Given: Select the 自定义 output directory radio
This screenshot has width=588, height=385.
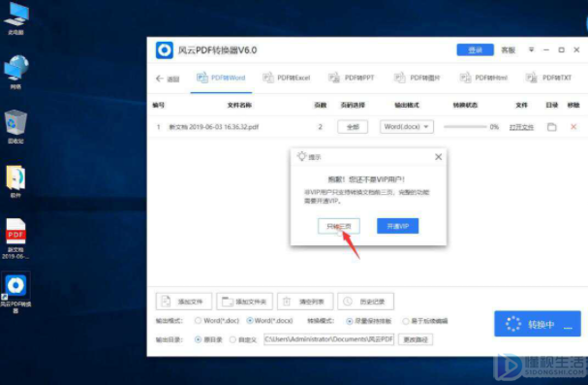Looking at the screenshot, I should coord(232,339).
